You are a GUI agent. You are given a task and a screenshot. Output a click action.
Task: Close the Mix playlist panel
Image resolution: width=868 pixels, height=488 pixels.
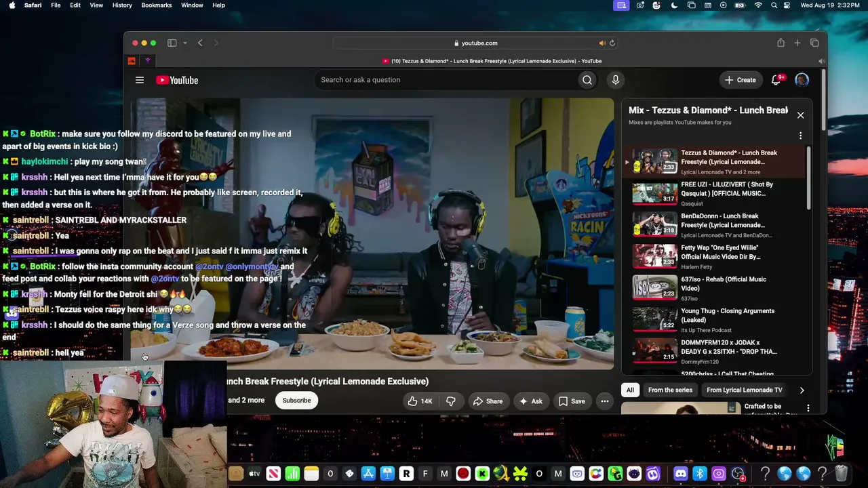point(800,115)
